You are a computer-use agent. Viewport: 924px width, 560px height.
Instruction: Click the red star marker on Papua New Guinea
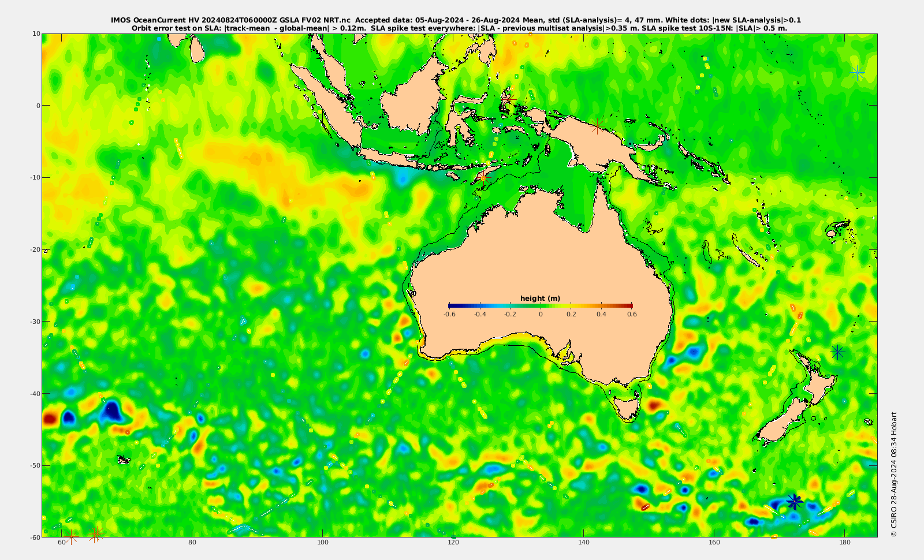[x=598, y=126]
